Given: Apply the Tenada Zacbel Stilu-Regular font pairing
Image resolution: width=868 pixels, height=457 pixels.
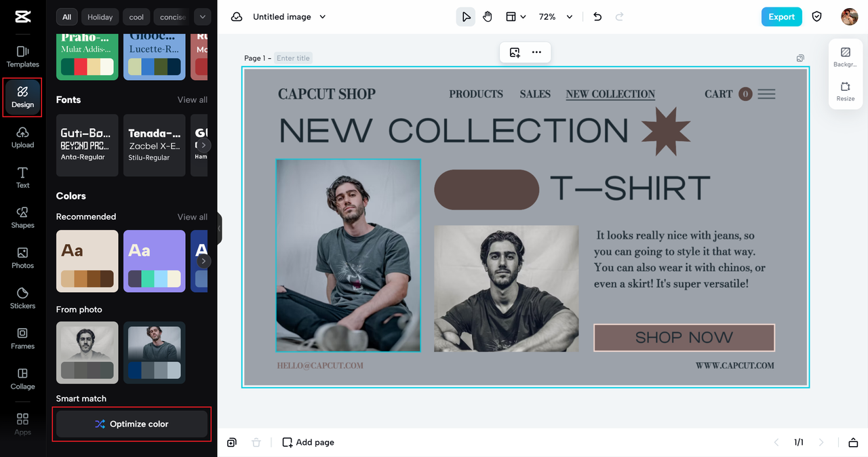Looking at the screenshot, I should coord(154,145).
